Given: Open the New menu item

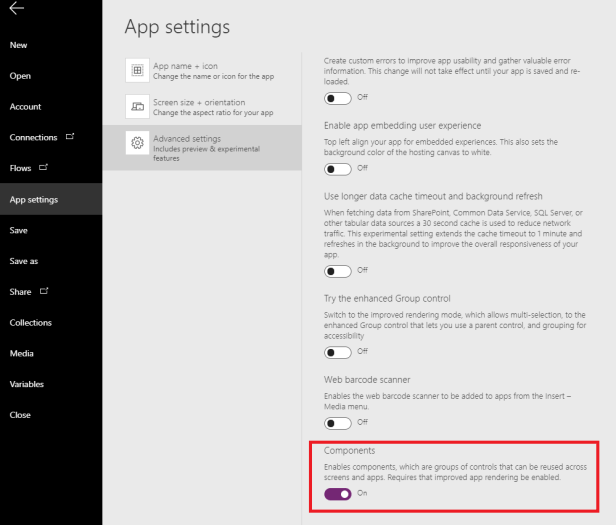Looking at the screenshot, I should tap(19, 45).
